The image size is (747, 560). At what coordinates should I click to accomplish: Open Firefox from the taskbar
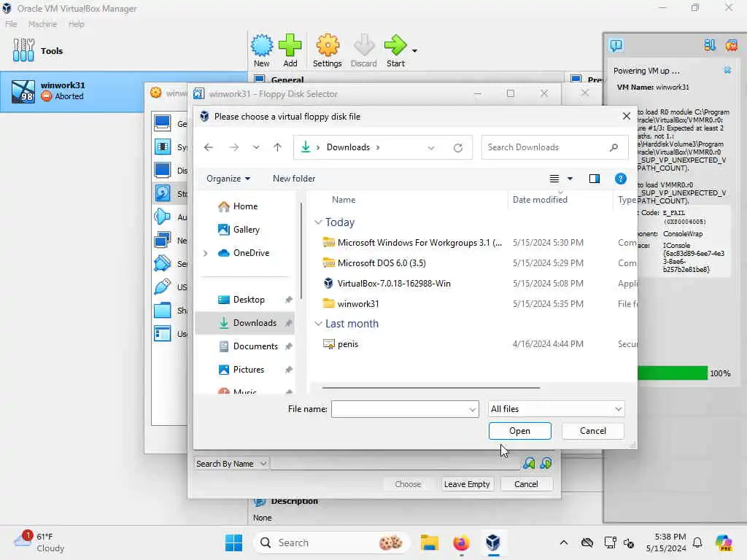tap(461, 542)
